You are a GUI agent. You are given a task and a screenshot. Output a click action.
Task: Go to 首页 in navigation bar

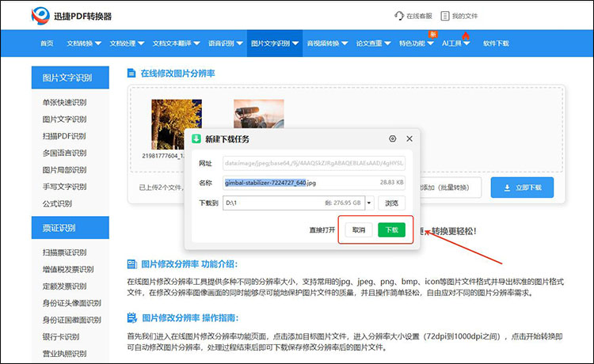(47, 44)
